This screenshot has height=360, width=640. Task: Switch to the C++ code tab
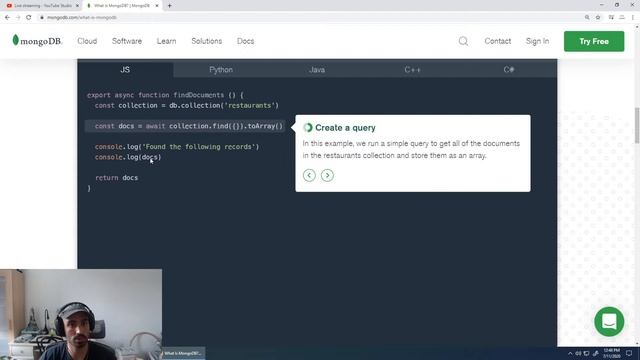(x=413, y=70)
